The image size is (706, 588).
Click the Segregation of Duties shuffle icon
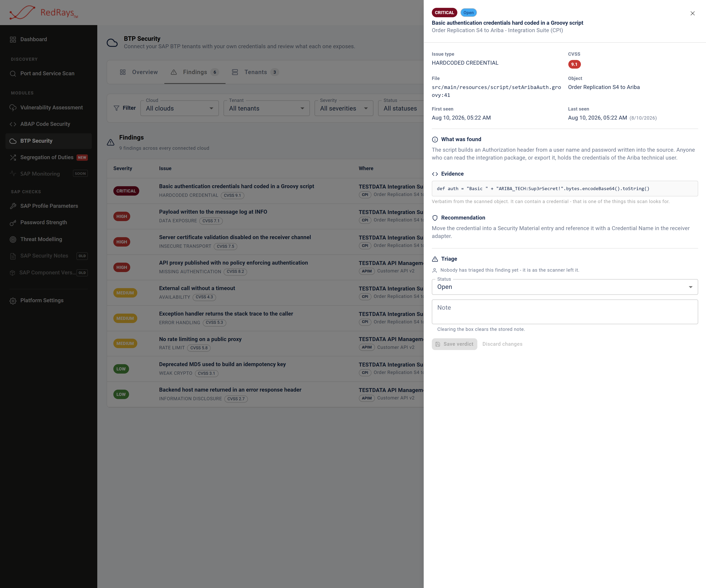[x=13, y=157]
